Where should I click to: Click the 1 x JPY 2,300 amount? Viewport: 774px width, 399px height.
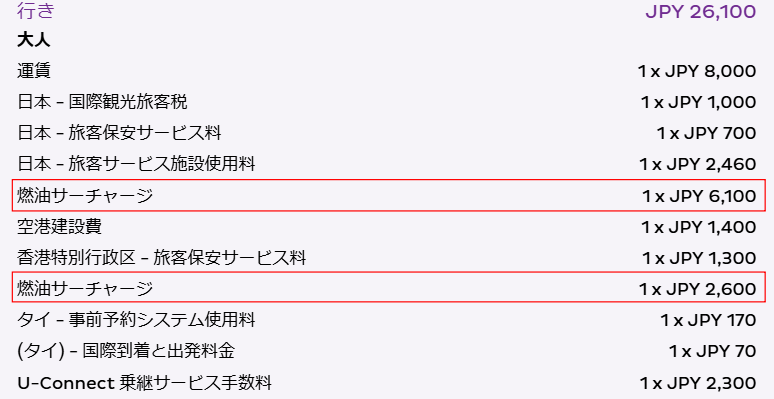[x=698, y=383]
